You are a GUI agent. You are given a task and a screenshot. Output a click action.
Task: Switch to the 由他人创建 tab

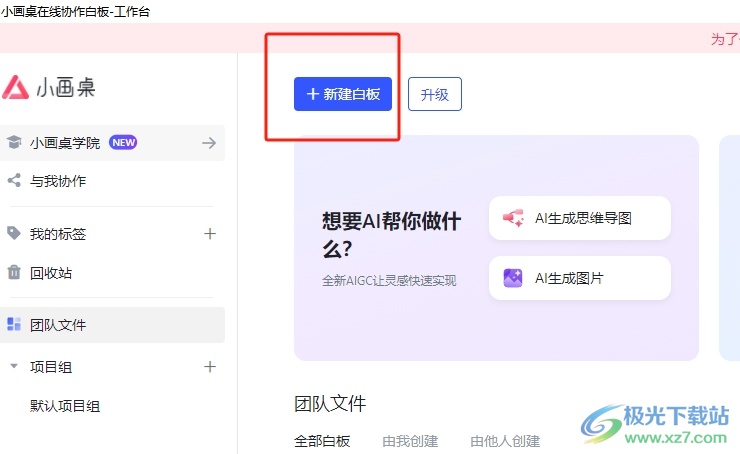point(505,441)
